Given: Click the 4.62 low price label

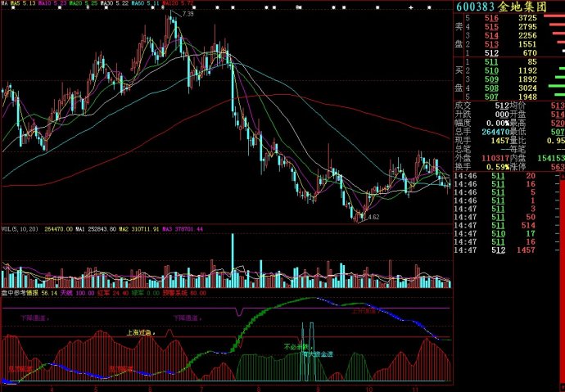Looking at the screenshot, I should (373, 218).
